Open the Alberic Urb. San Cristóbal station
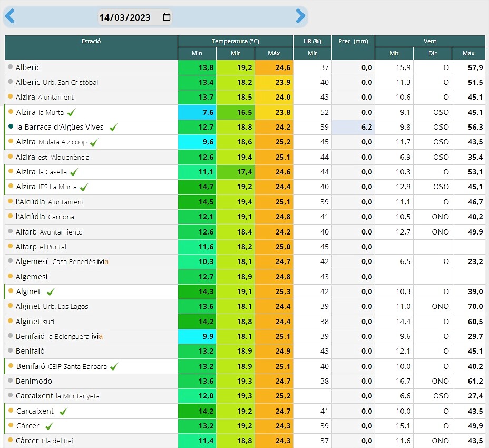Image resolution: width=489 pixels, height=448 pixels. [x=57, y=82]
